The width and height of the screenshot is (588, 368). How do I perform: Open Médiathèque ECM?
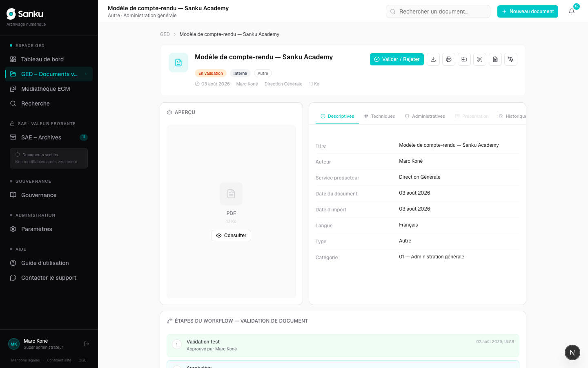49,89
